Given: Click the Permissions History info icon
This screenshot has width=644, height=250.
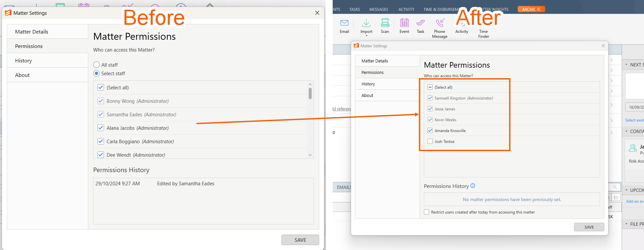Looking at the screenshot, I should pos(473,186).
